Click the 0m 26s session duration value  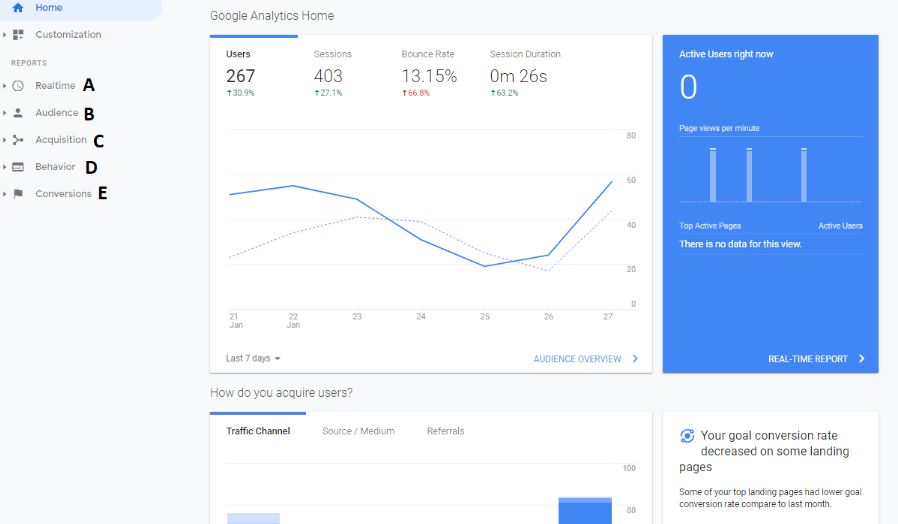pos(518,76)
